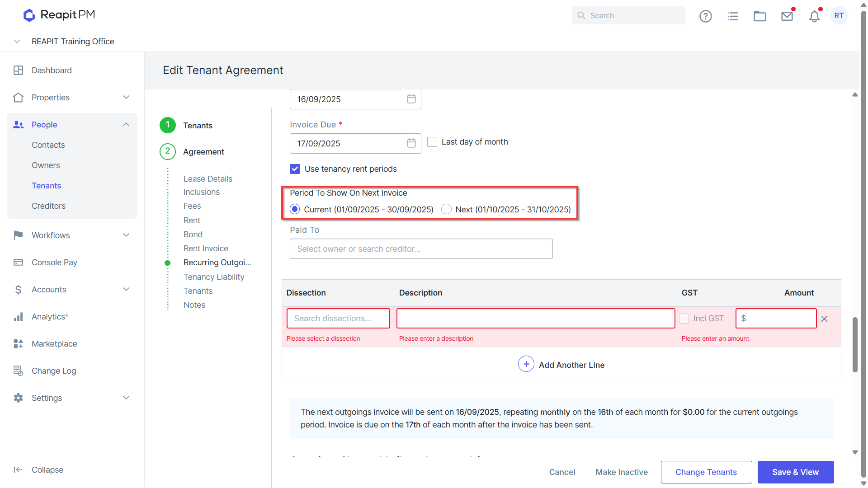Click the plus icon to add another line
868x488 pixels.
tap(526, 364)
